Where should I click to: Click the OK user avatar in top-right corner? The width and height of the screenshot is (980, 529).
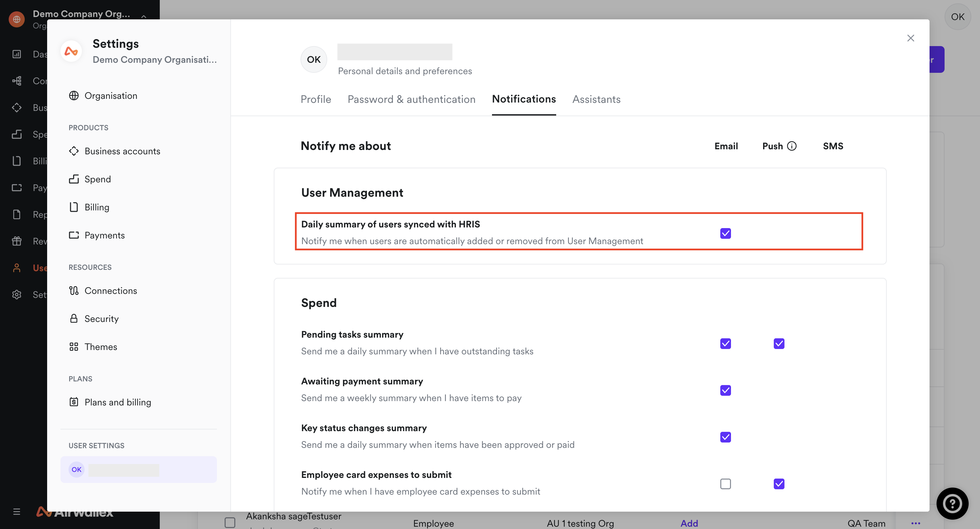(x=958, y=17)
